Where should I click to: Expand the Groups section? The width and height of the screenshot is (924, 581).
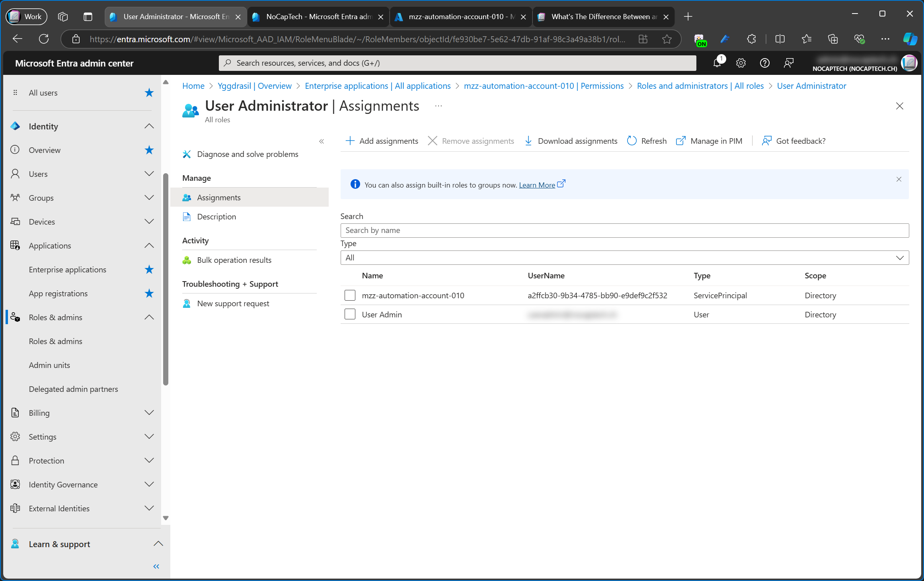(x=149, y=198)
